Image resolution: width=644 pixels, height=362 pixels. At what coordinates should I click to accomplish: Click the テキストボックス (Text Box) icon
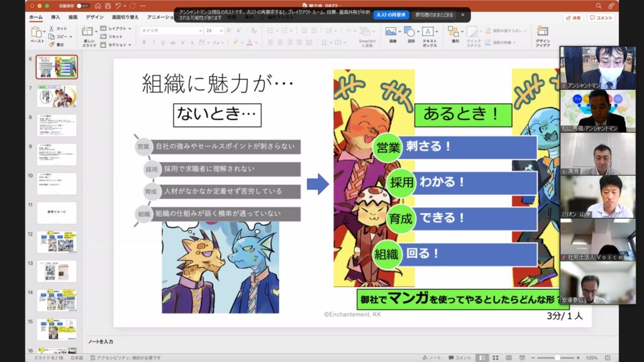point(428,31)
